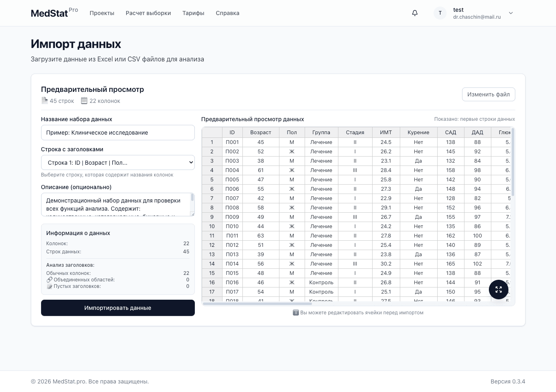Open the header row selection dropdown
The image size is (556, 392).
(118, 163)
